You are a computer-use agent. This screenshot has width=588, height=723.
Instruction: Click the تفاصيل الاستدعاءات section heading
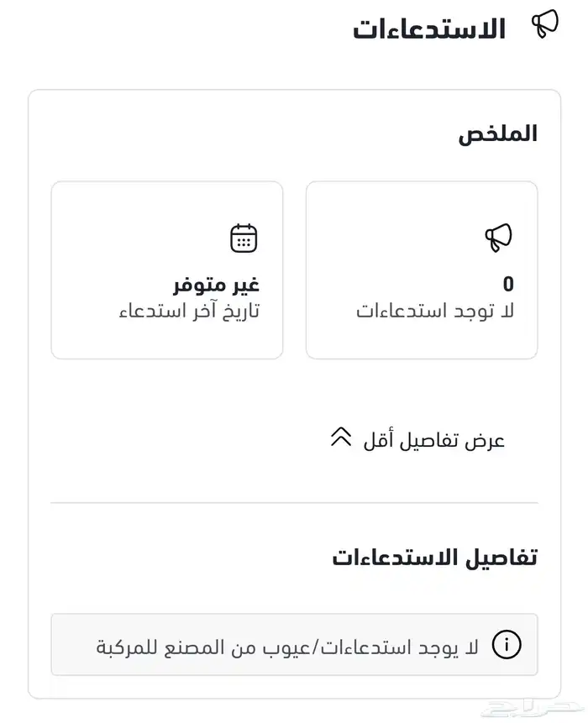point(434,557)
